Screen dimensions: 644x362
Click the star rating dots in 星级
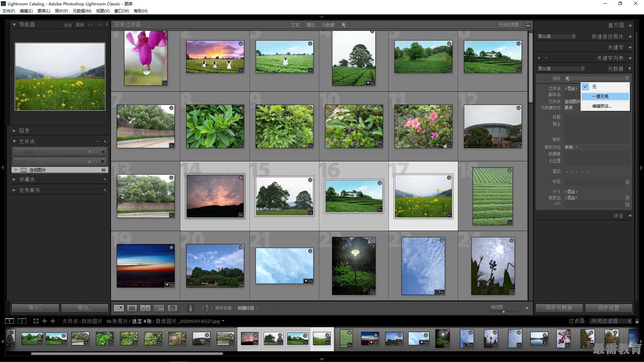[577, 172]
